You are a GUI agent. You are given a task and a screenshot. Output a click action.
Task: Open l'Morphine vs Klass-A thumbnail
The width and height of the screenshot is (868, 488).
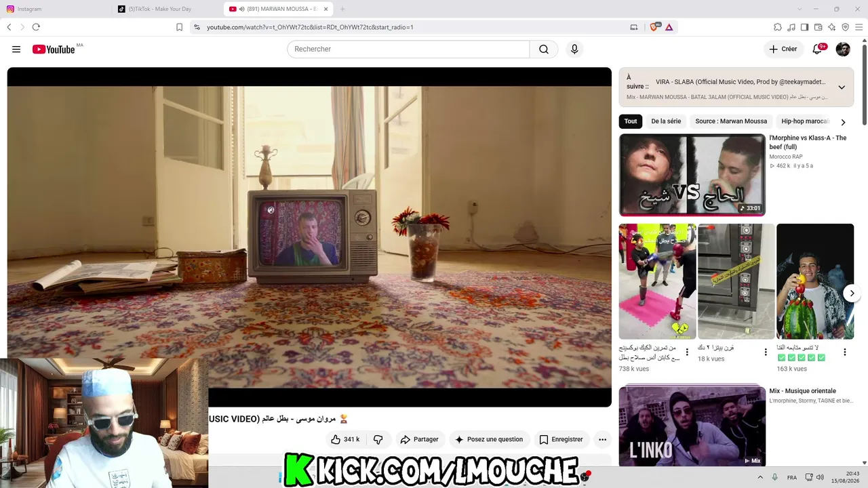click(692, 175)
